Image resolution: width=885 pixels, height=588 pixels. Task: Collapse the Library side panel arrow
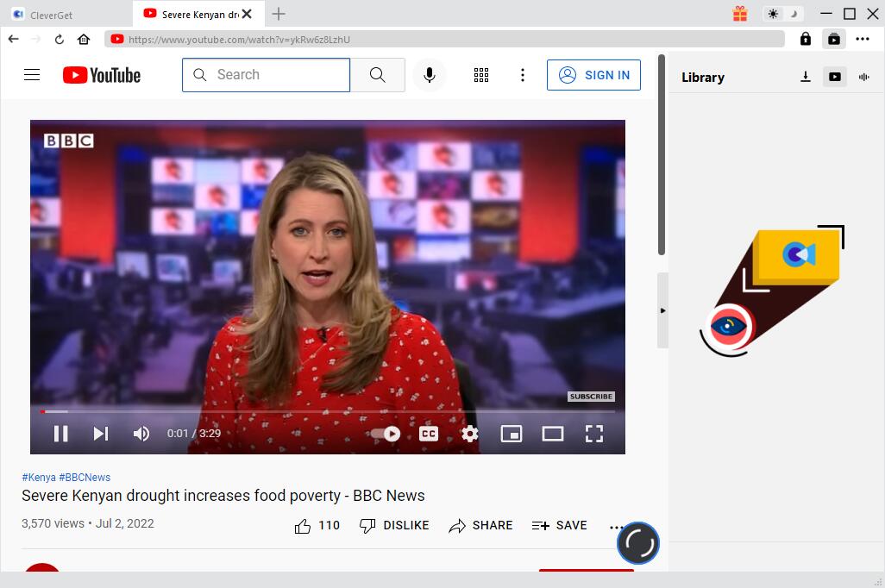662,310
